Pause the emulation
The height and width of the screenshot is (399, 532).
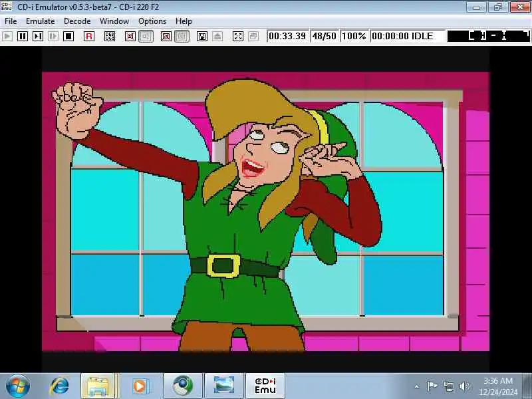click(23, 37)
